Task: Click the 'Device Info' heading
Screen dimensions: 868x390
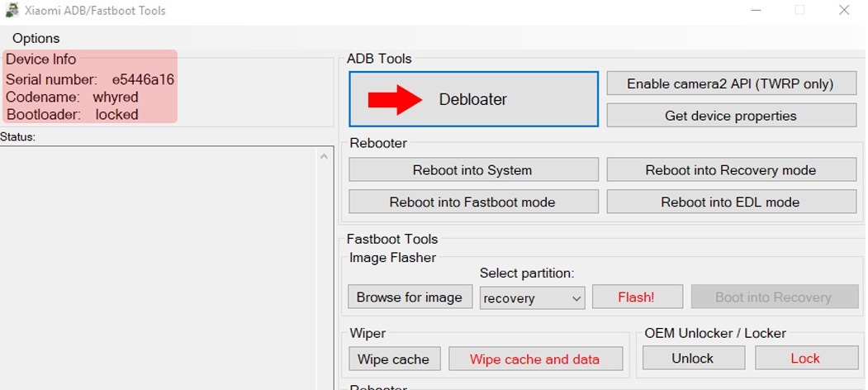Action: point(41,59)
